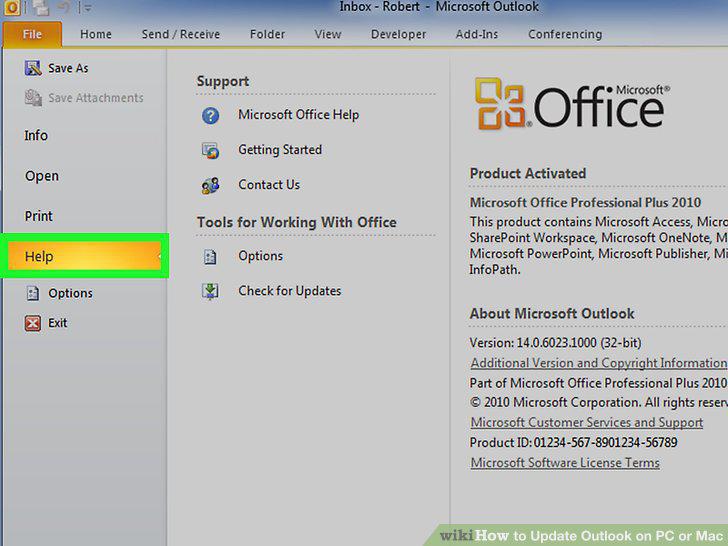728x546 pixels.
Task: Click the Options icon in left sidebar
Action: coord(32,293)
